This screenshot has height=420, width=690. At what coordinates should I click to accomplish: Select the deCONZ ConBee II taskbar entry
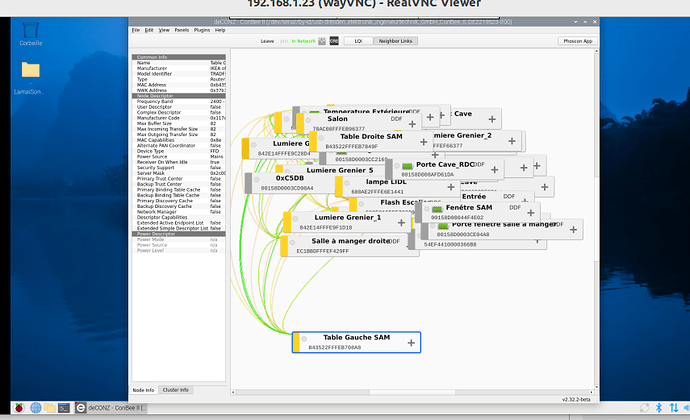(x=111, y=408)
